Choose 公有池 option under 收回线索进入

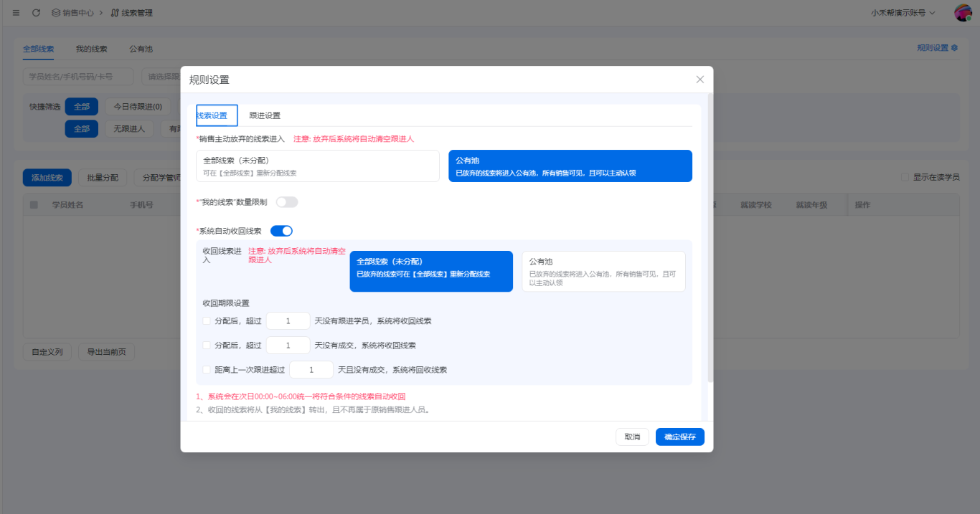(603, 271)
